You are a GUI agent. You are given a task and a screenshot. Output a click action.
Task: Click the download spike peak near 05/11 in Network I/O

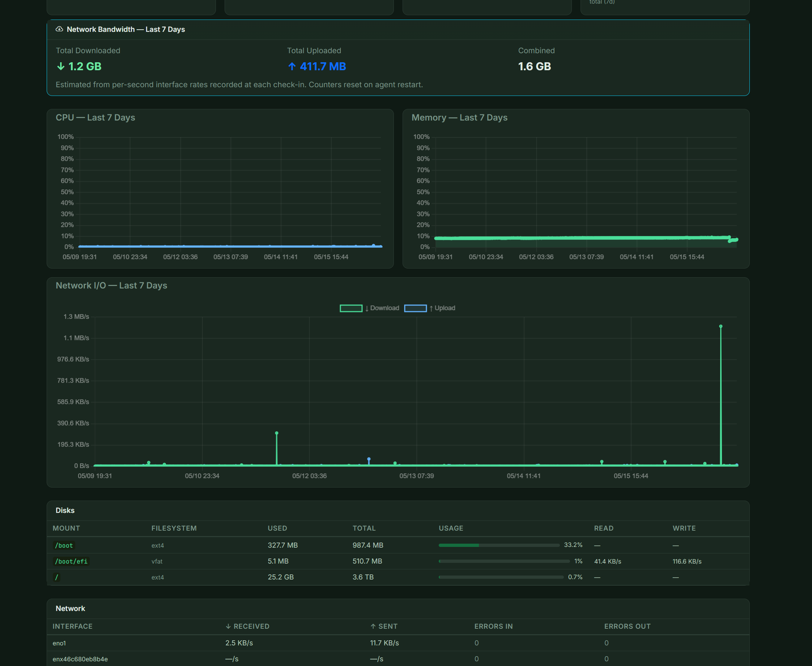click(277, 433)
